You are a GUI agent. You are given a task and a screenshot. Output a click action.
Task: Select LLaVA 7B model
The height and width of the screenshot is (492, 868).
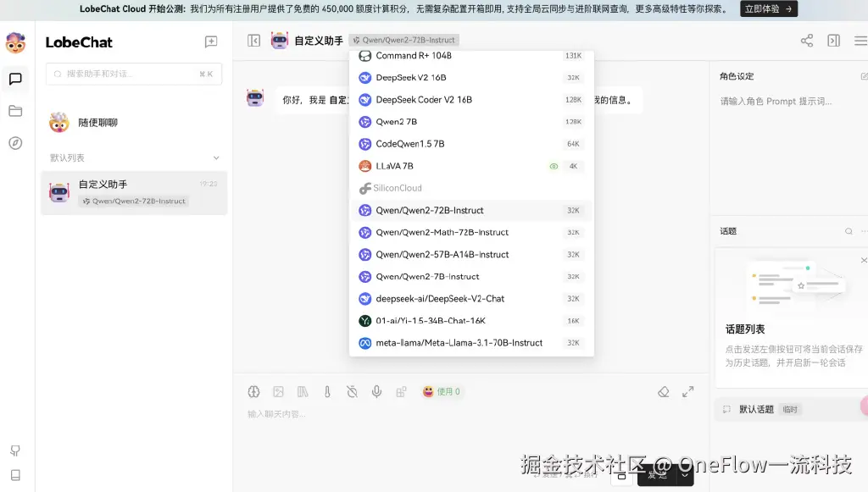coord(471,166)
